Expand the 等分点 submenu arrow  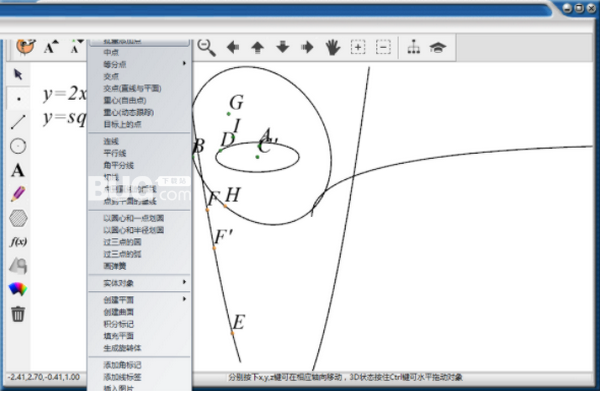(184, 64)
